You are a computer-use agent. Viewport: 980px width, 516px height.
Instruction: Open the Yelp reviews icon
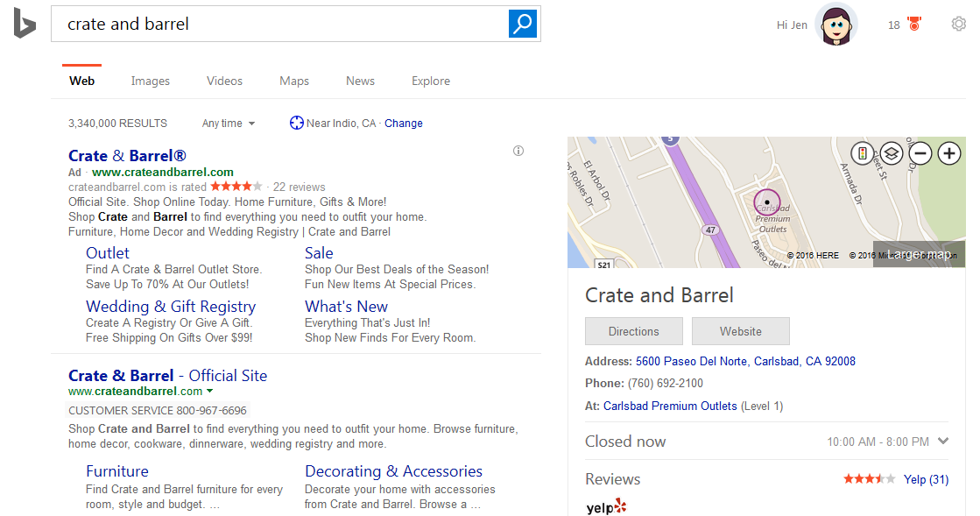coord(605,506)
